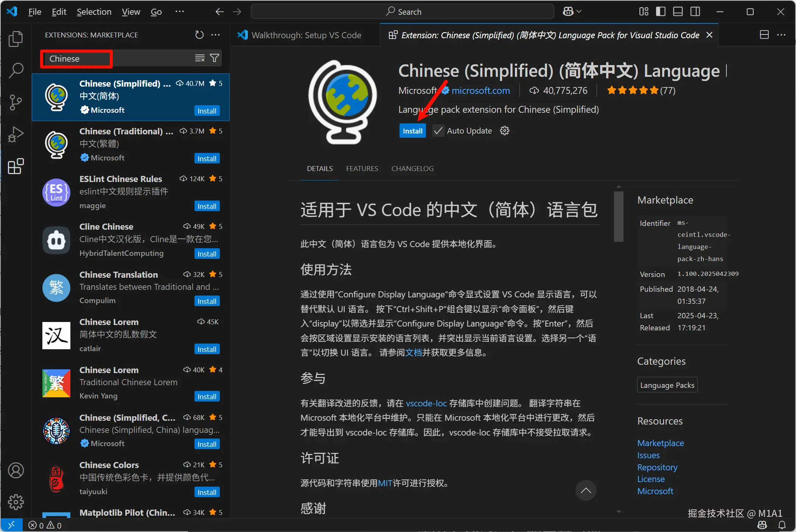Click the filter extensions funnel icon

point(215,58)
